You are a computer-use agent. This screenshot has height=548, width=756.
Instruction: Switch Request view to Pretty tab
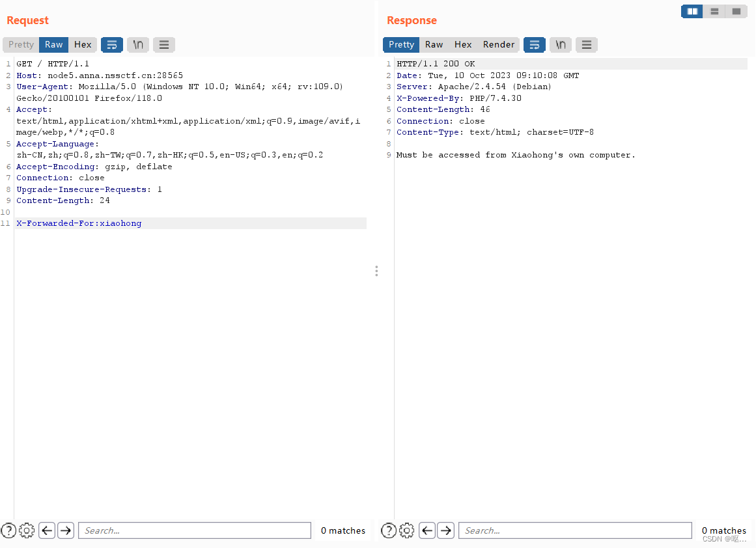[21, 44]
